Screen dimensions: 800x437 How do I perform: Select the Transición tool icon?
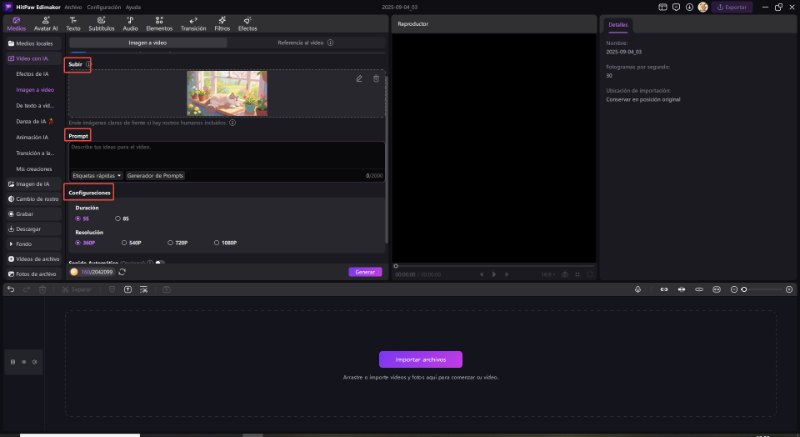[x=193, y=23]
